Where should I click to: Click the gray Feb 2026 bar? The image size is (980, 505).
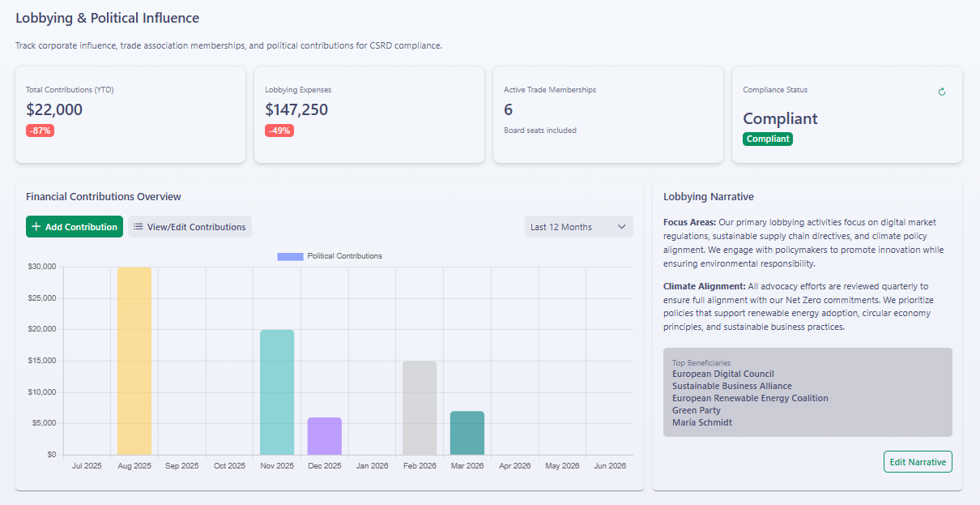pyautogui.click(x=420, y=408)
